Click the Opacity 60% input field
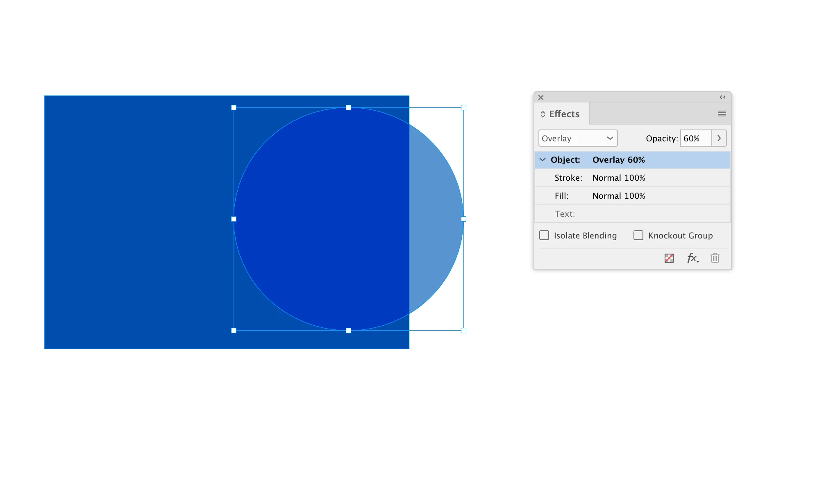 click(695, 138)
